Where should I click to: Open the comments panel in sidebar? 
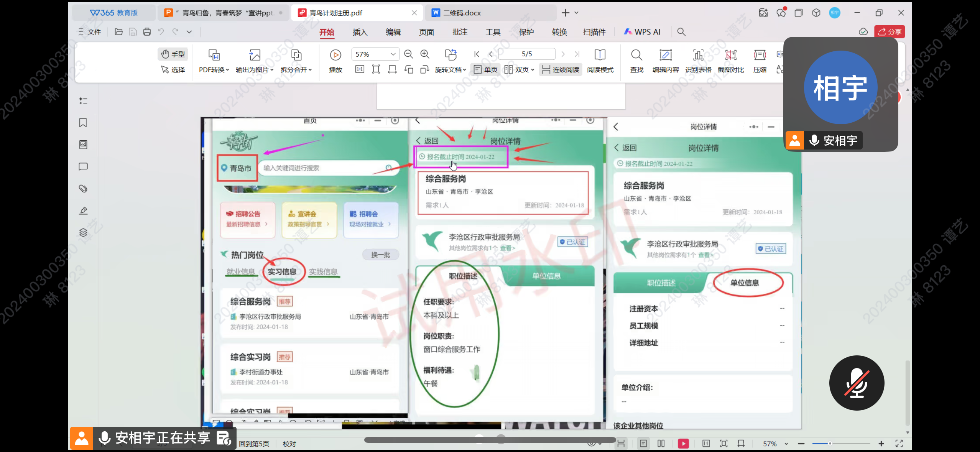tap(83, 166)
